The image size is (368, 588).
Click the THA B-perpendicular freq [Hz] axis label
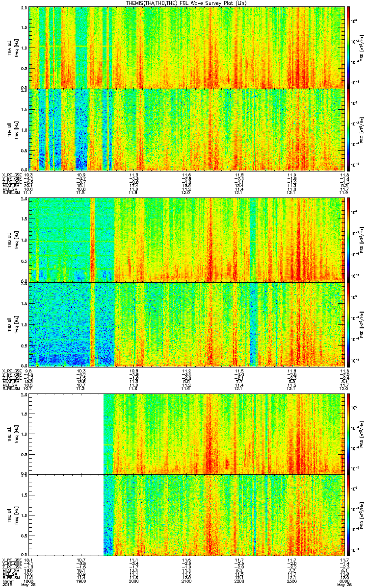(16, 48)
